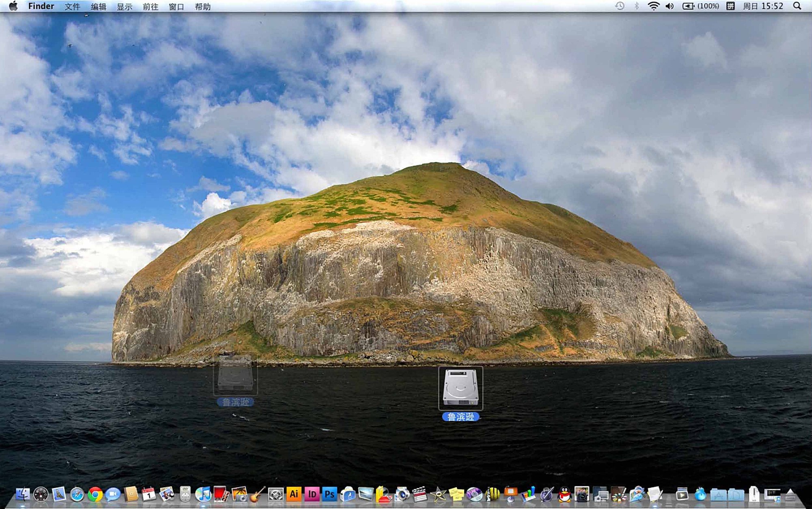The width and height of the screenshot is (812, 509).
Task: Launch iTunes from the Dock
Action: click(x=203, y=494)
